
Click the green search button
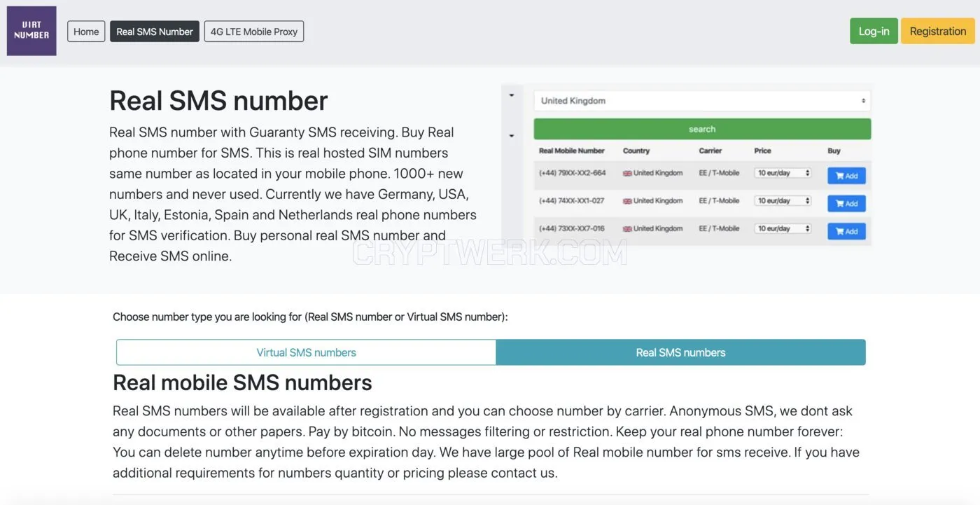tap(702, 129)
